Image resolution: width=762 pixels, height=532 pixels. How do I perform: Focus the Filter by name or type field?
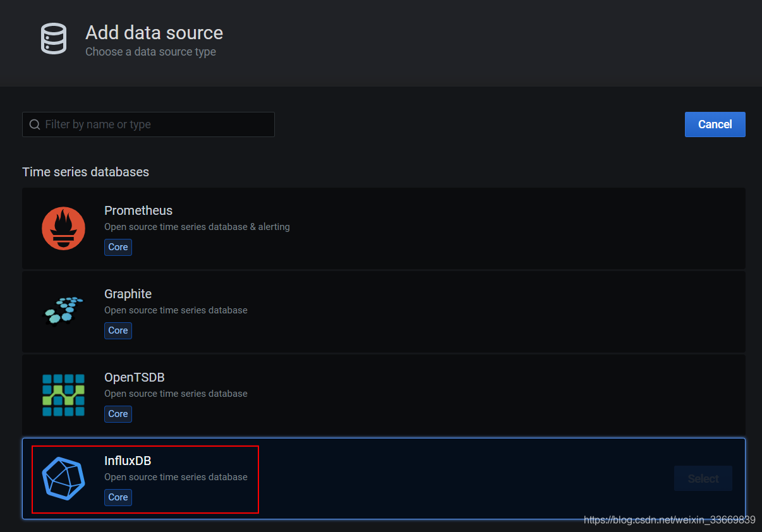(x=148, y=124)
